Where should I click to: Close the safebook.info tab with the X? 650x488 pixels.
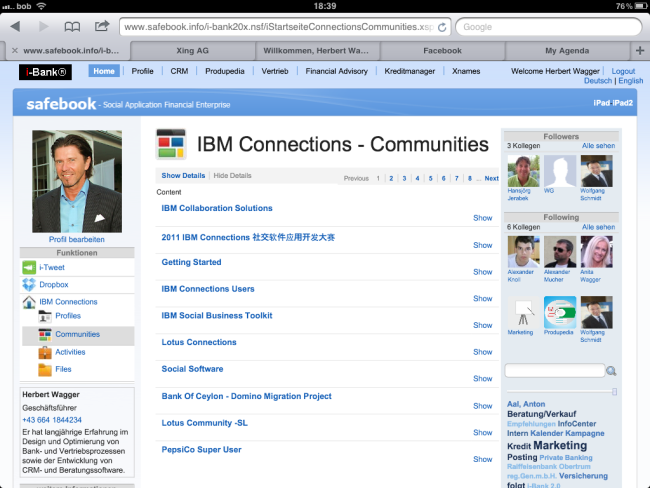(15, 51)
